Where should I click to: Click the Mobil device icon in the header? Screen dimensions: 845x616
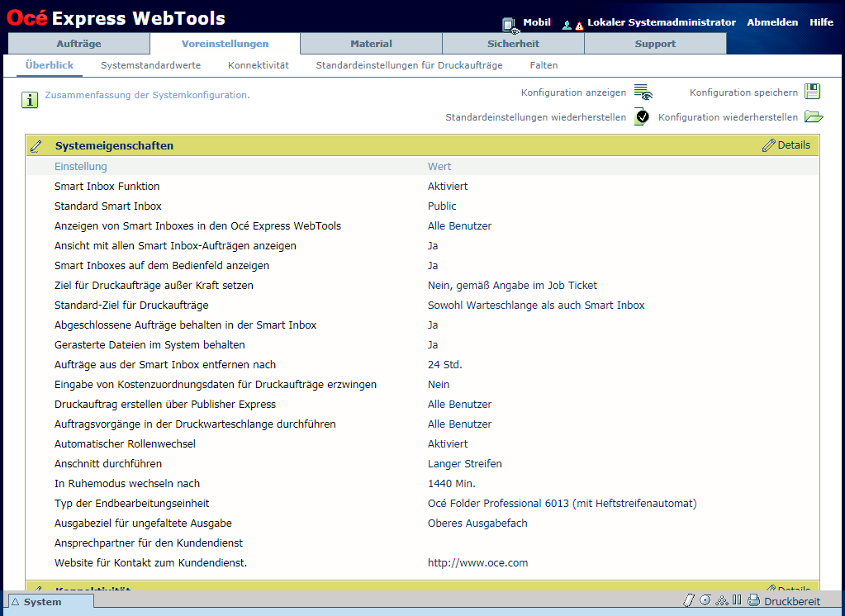click(x=510, y=26)
